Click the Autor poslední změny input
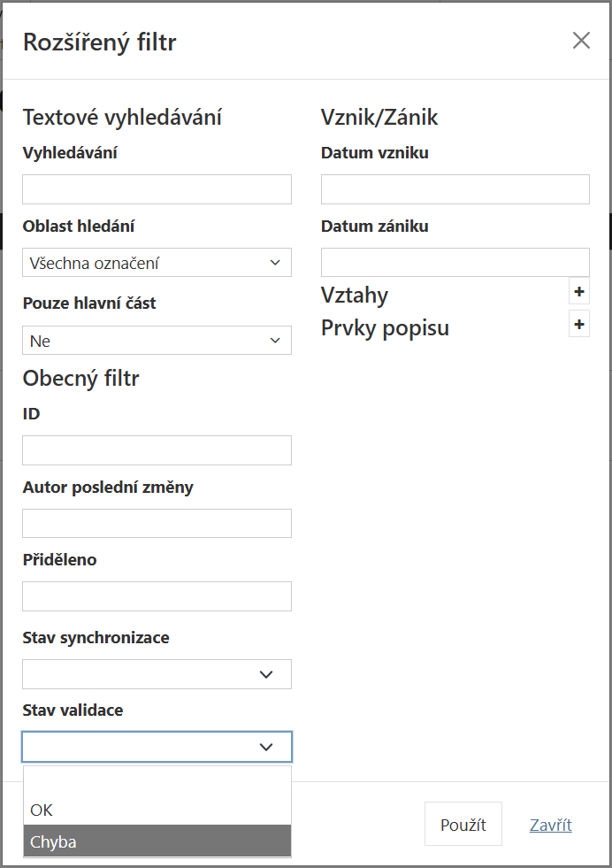 pyautogui.click(x=157, y=523)
